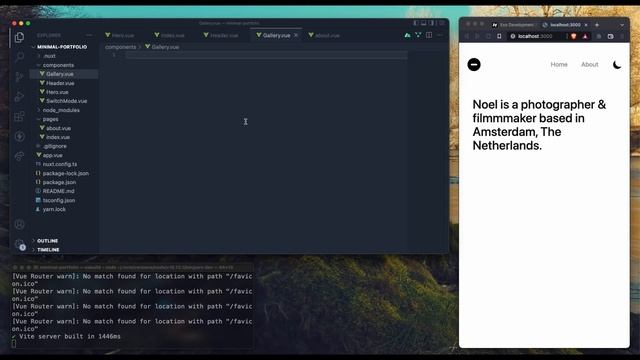Click the About link on web page

(x=589, y=64)
